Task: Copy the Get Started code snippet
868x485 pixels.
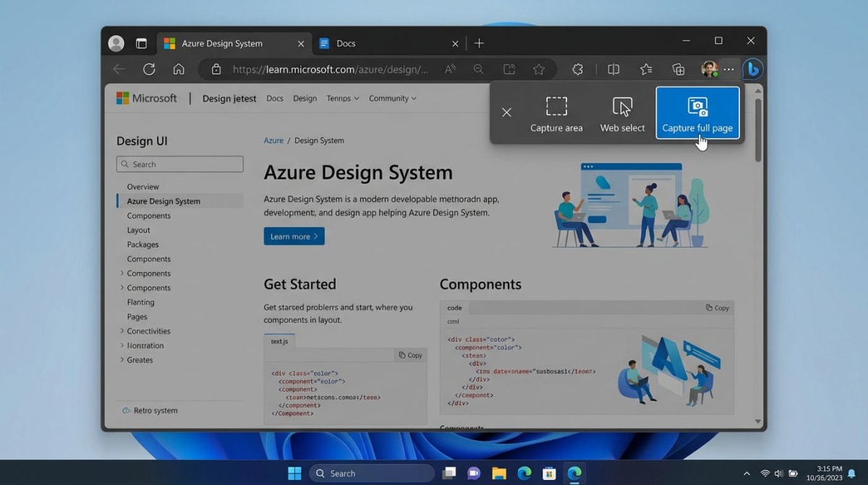Action: pyautogui.click(x=410, y=355)
